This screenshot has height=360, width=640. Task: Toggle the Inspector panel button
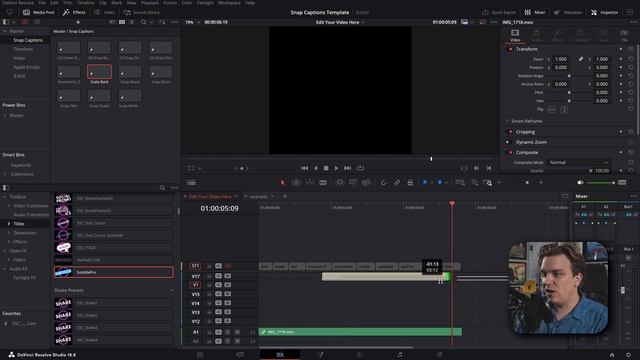[x=604, y=12]
